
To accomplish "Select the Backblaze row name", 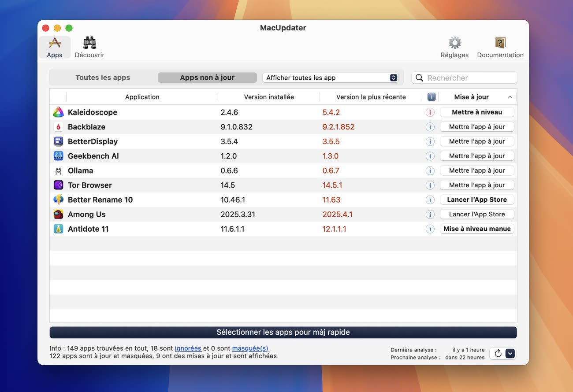I will (x=86, y=127).
